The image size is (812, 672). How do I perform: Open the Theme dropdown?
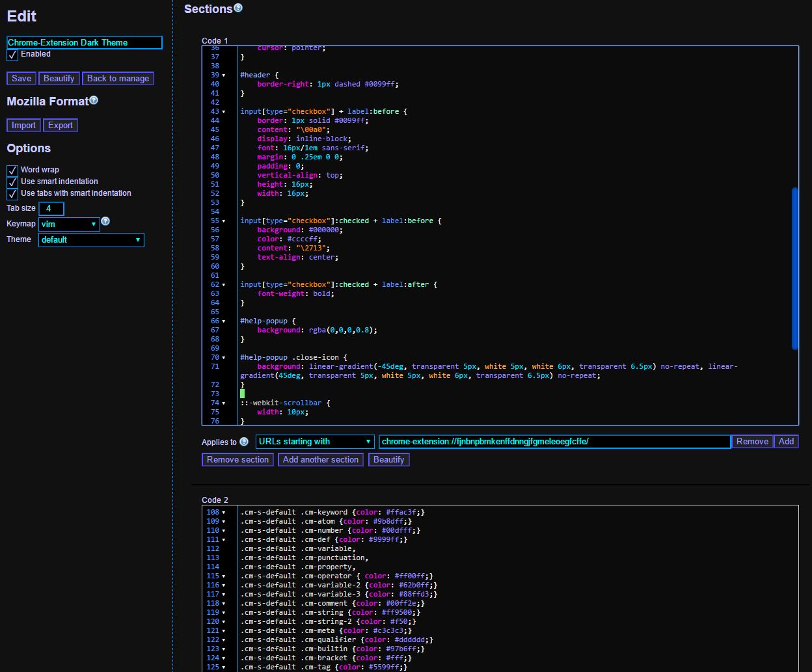coord(91,239)
